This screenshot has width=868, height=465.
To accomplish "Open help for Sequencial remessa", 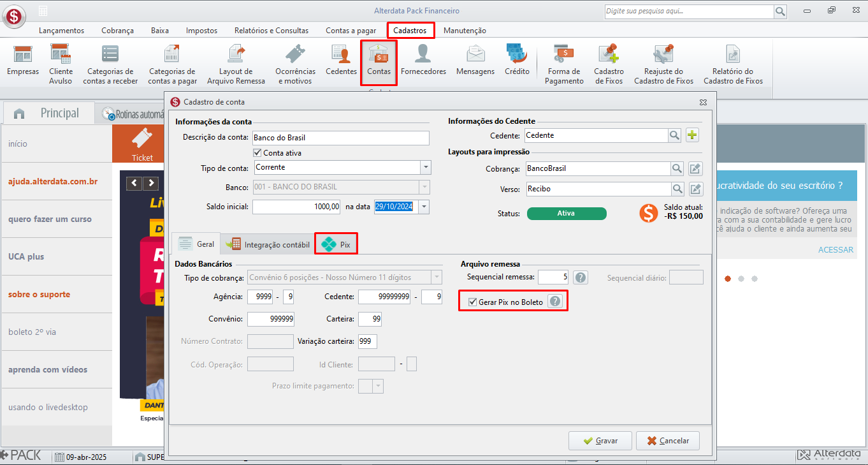I will pos(580,277).
